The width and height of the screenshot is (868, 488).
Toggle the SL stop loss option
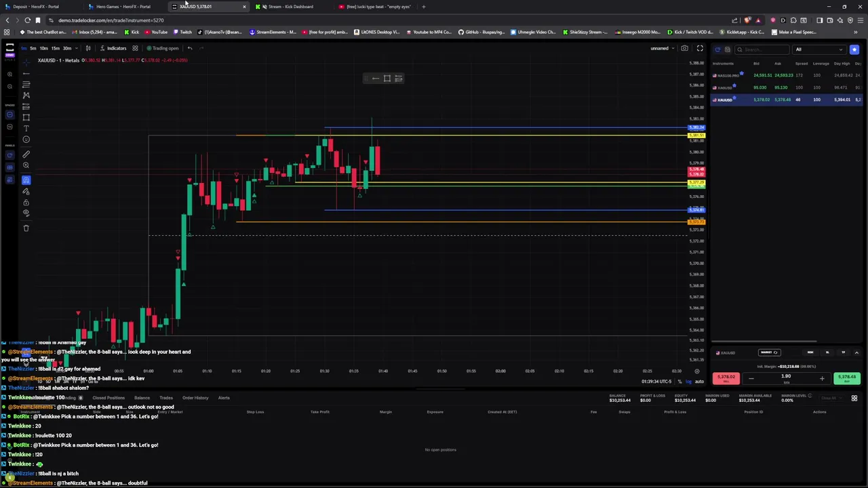pyautogui.click(x=827, y=352)
